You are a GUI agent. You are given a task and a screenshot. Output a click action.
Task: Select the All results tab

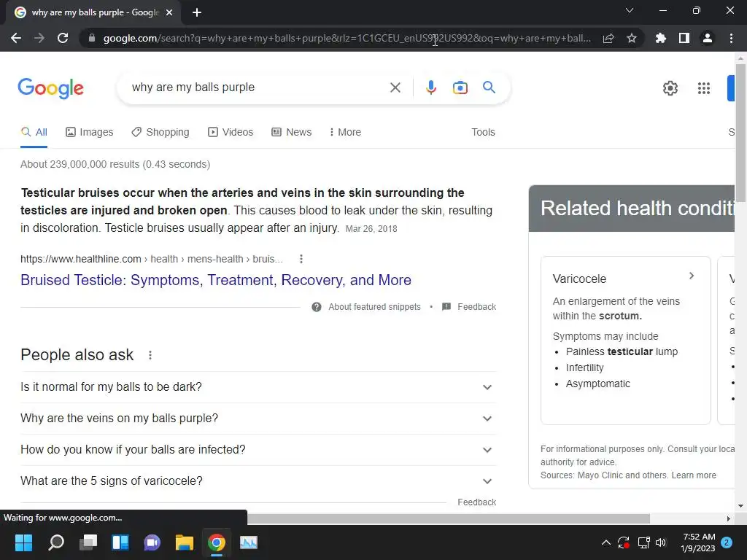[x=34, y=133]
